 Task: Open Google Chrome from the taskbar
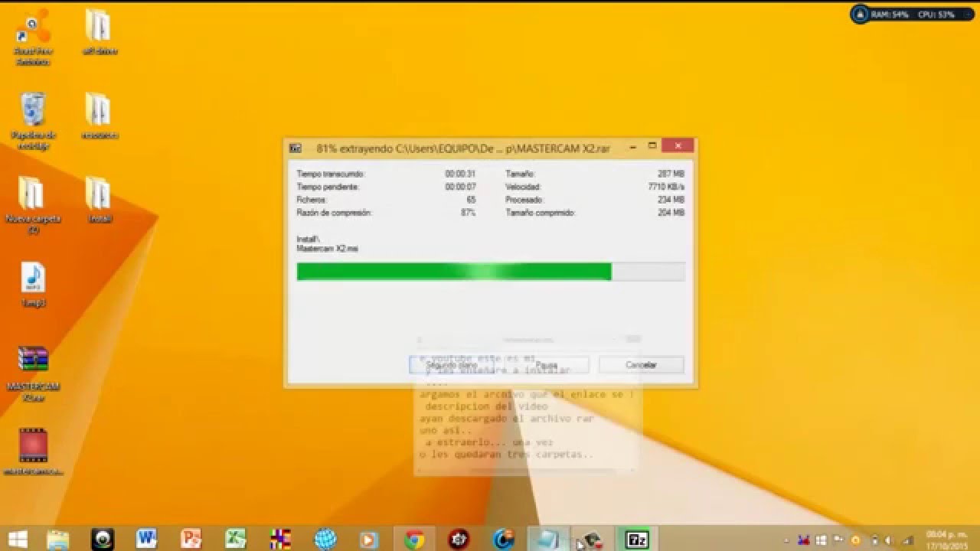(414, 539)
